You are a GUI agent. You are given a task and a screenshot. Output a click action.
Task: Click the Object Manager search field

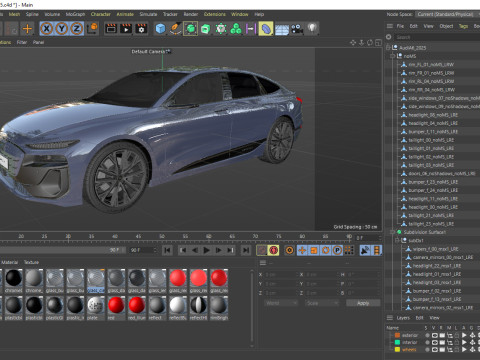(x=437, y=37)
